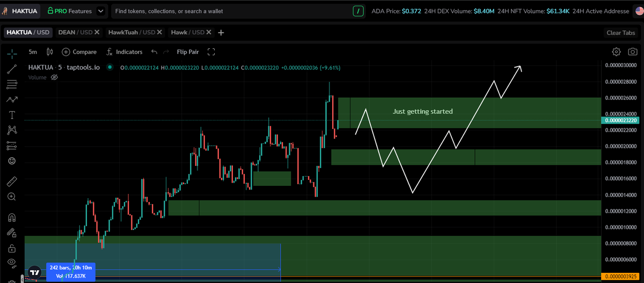
Task: Click the 'Just getting started' chart text
Action: 423,112
